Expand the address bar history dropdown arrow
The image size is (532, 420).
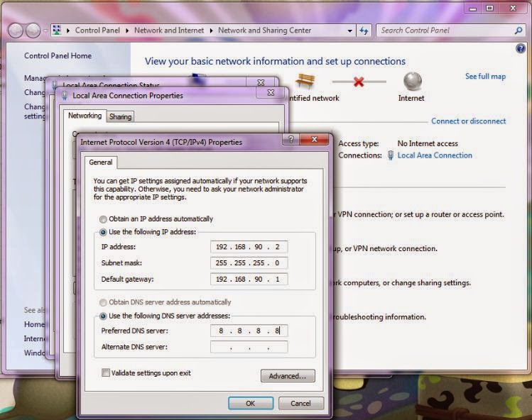[x=349, y=31]
